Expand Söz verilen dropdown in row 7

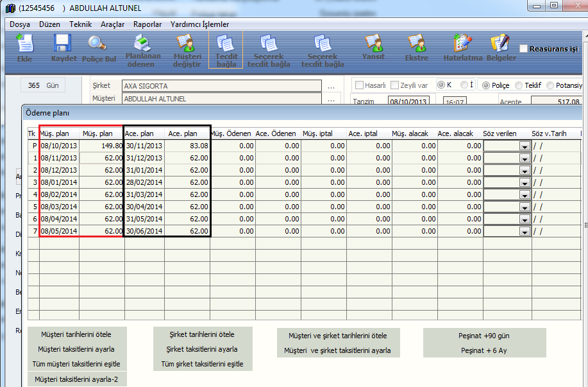pos(524,231)
